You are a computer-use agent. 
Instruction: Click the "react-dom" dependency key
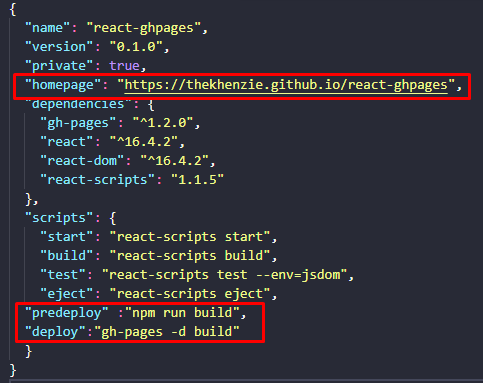pyautogui.click(x=82, y=161)
